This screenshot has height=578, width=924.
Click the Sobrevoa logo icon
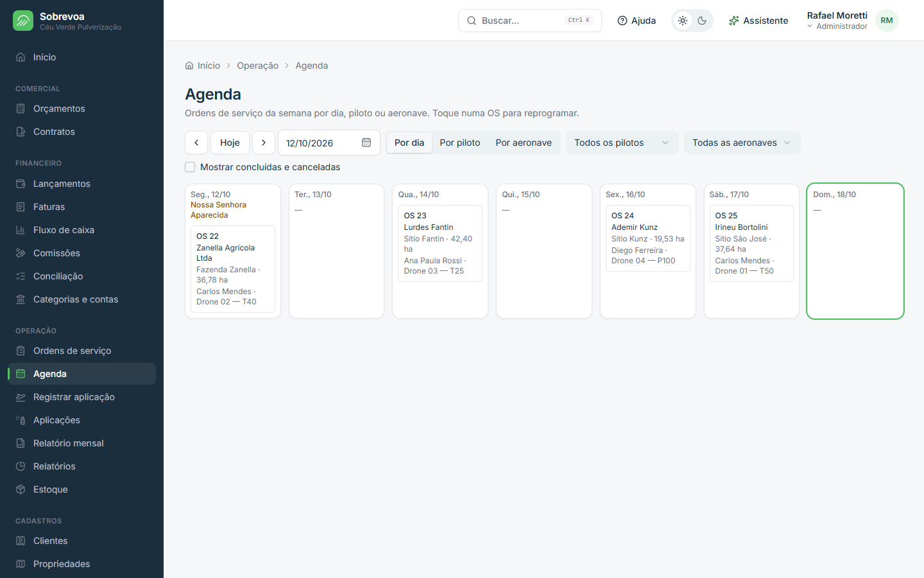[x=23, y=21]
